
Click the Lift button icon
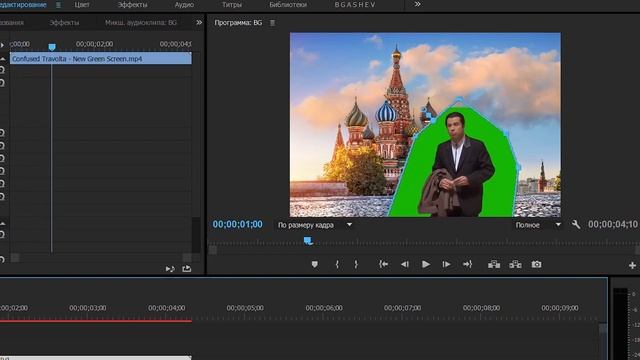tap(494, 264)
